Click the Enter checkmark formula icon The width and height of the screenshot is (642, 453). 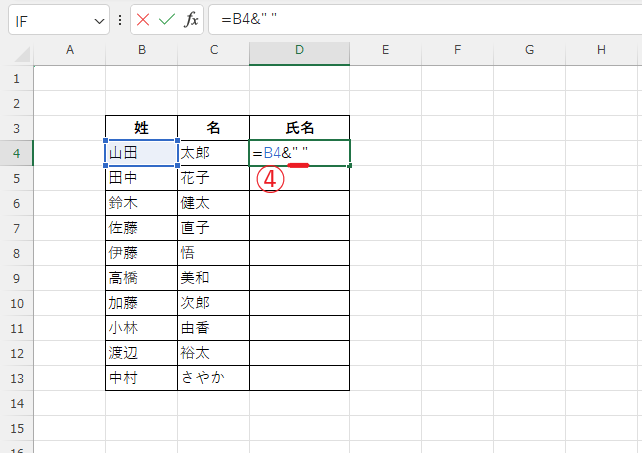pyautogui.click(x=167, y=20)
